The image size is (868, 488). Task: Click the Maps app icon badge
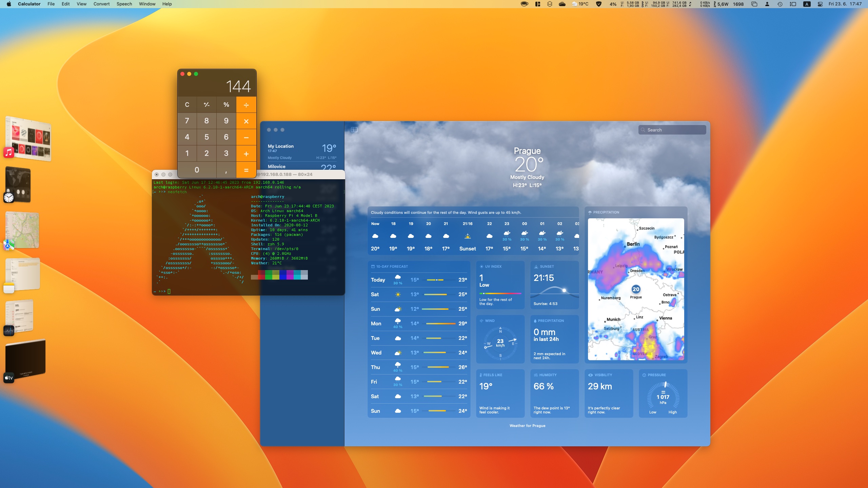point(9,245)
